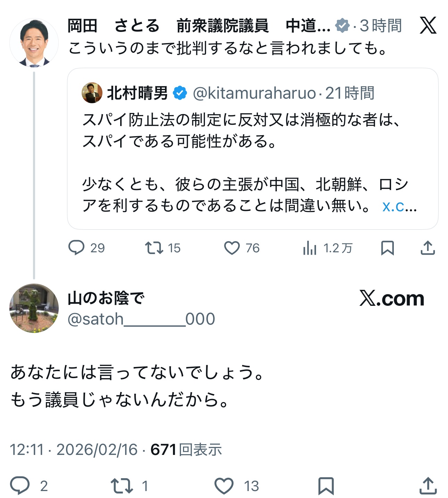This screenshot has width=448, height=498.
Task: Like the post with 13 likes
Action: (224, 485)
